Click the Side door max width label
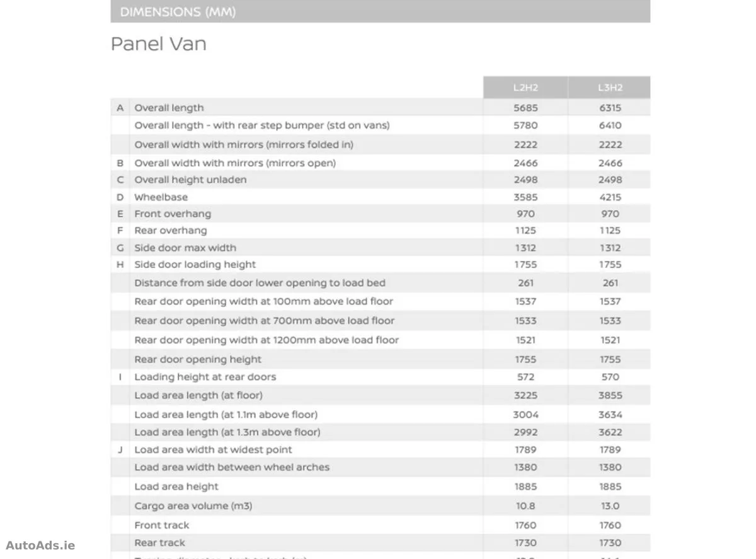The width and height of the screenshot is (756, 559). (185, 248)
